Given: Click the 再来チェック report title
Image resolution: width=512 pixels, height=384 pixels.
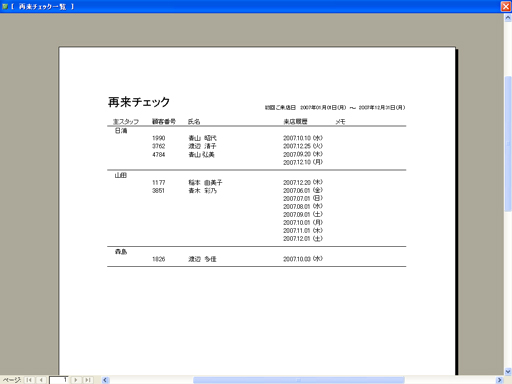Looking at the screenshot, I should 139,102.
